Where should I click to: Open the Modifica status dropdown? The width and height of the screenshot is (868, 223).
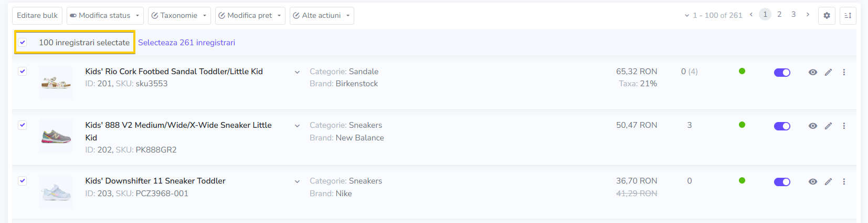tap(104, 16)
